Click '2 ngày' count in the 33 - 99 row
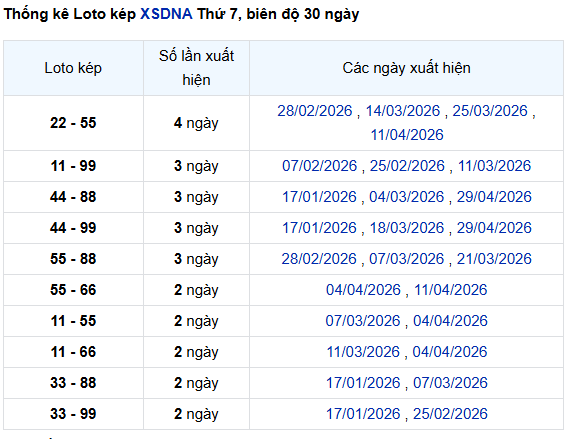The image size is (571, 439). point(196,414)
